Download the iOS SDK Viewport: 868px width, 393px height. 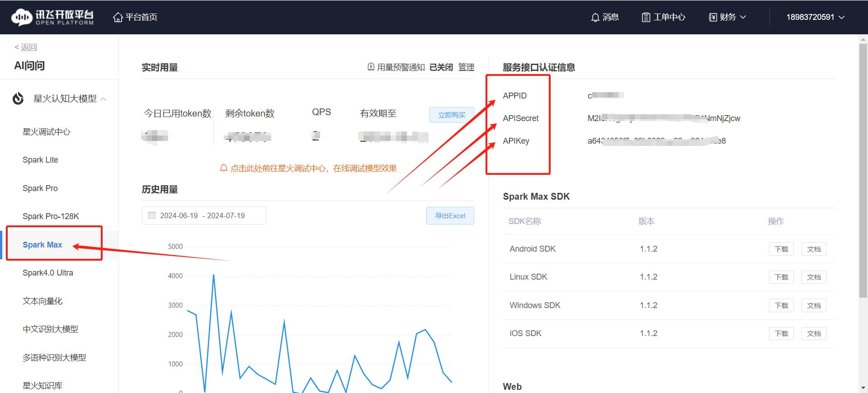pos(781,333)
